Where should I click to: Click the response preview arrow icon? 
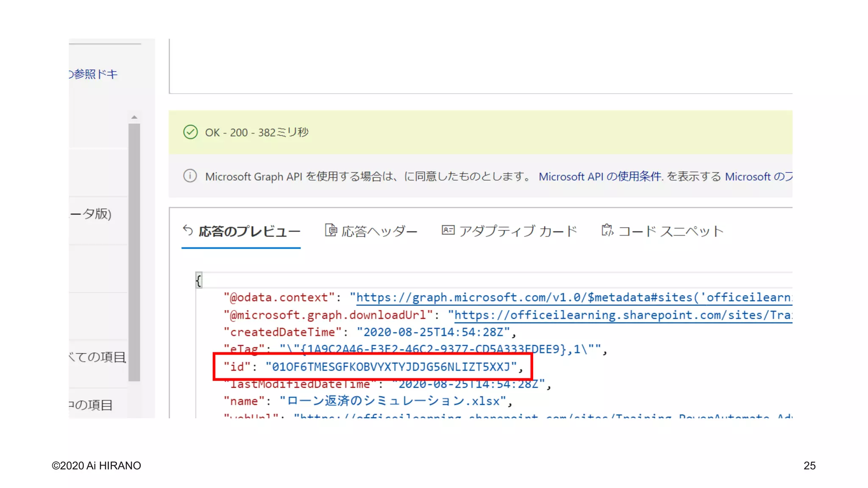188,230
